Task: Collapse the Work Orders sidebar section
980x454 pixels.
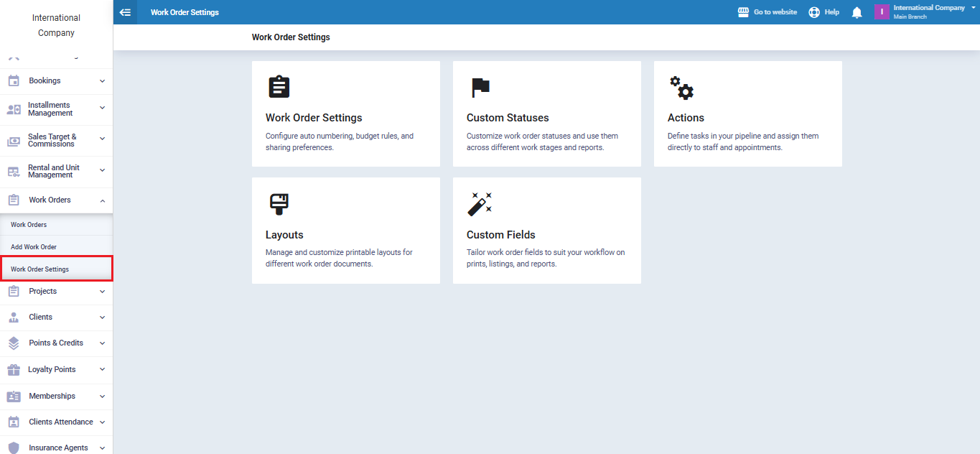Action: [102, 200]
